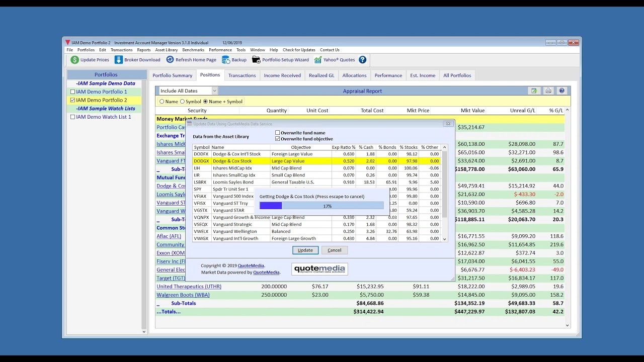Click the Broker Download icon
Viewport: 644px width, 362px height.
coord(119,60)
